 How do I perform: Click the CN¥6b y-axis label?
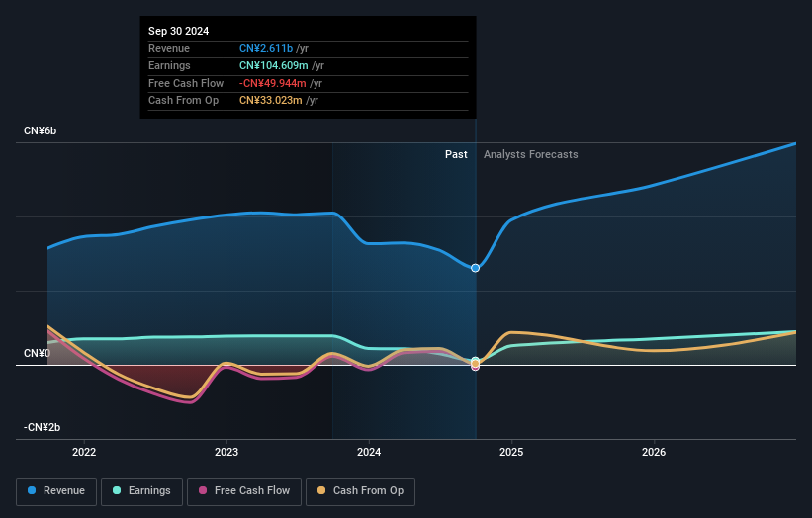[x=40, y=130]
